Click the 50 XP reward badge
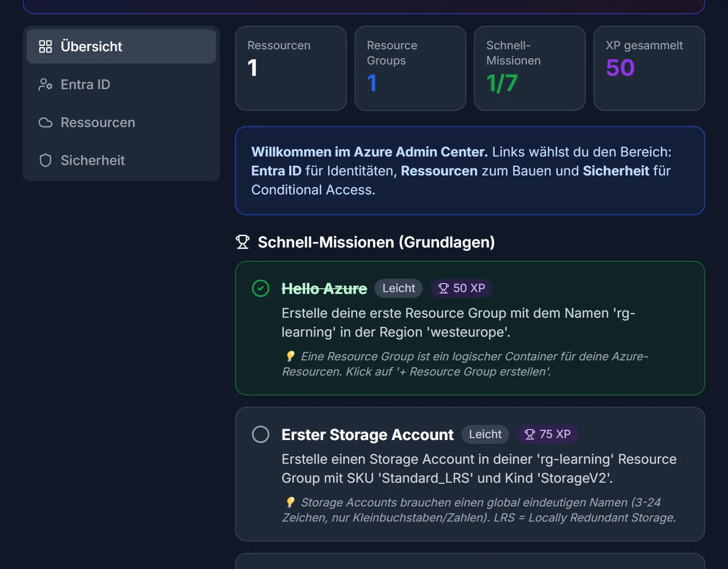 (462, 288)
